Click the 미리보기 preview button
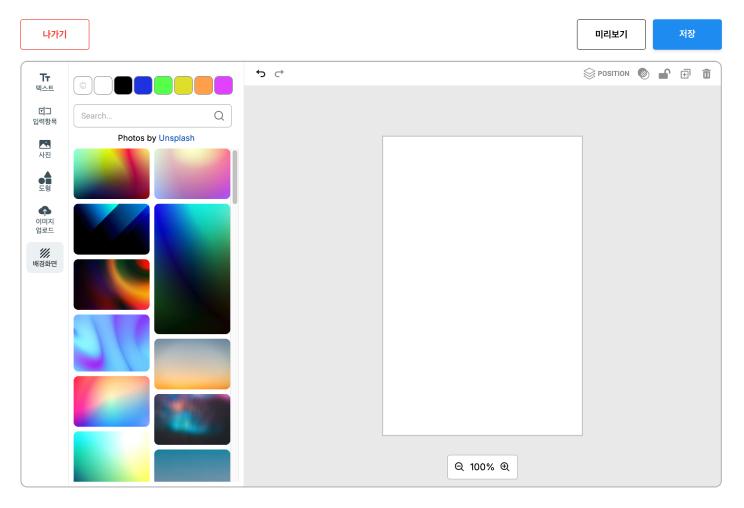The image size is (744, 508). pos(611,34)
